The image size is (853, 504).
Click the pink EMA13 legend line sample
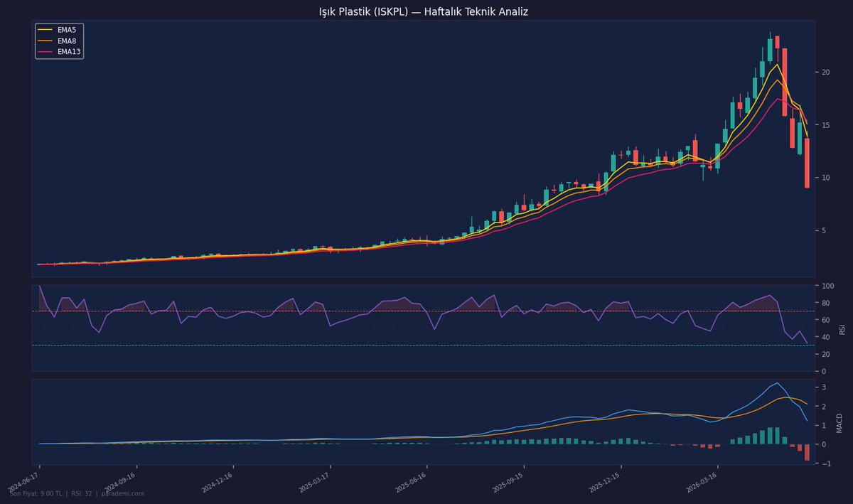click(45, 52)
